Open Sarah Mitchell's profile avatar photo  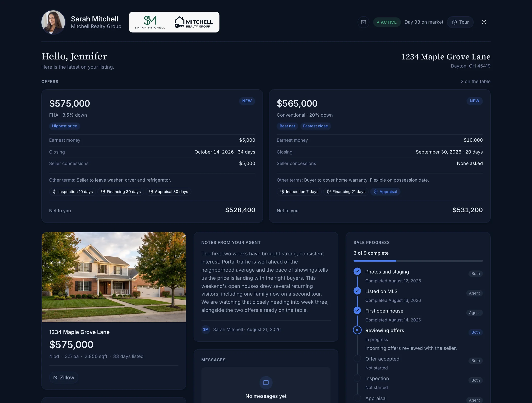(x=53, y=22)
